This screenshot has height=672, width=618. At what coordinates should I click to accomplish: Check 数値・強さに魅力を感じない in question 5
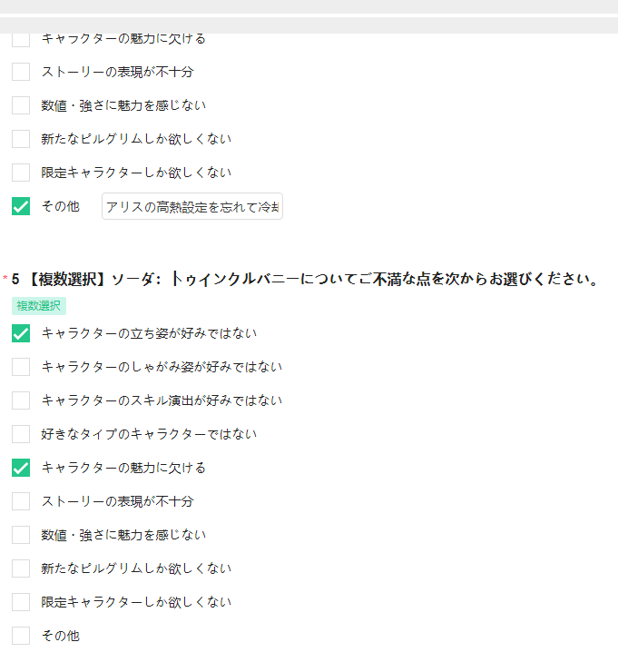(21, 535)
